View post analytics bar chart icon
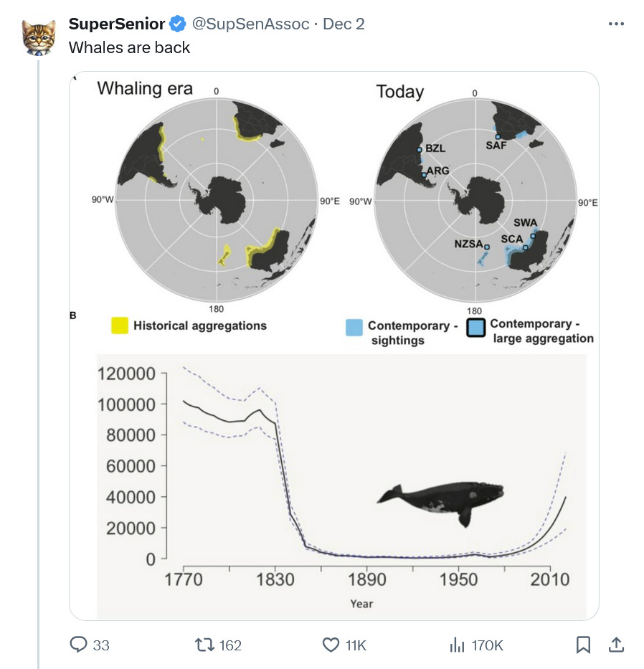This screenshot has height=669, width=644. (x=457, y=645)
